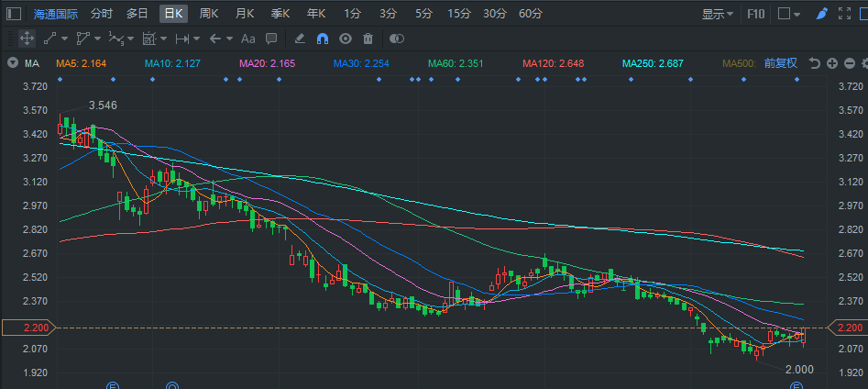This screenshot has height=389, width=868.
Task: Grab the drawing toolbar drag handle
Action: click(9, 39)
